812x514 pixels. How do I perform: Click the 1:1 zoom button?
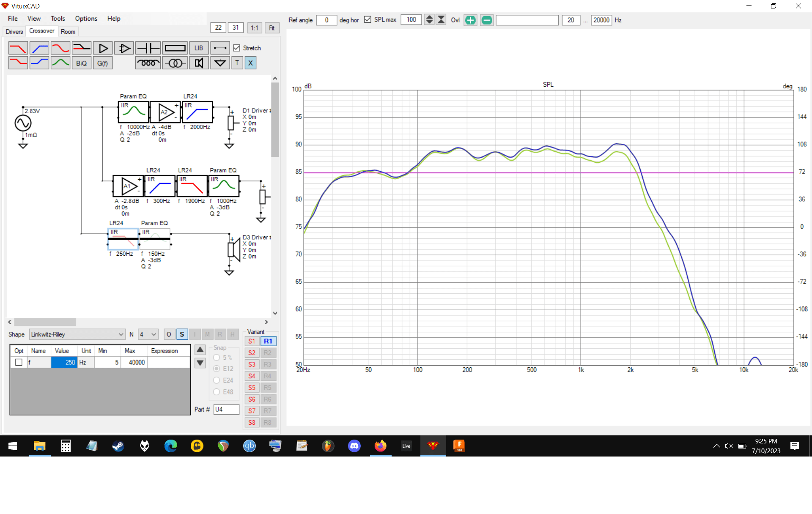tap(254, 28)
